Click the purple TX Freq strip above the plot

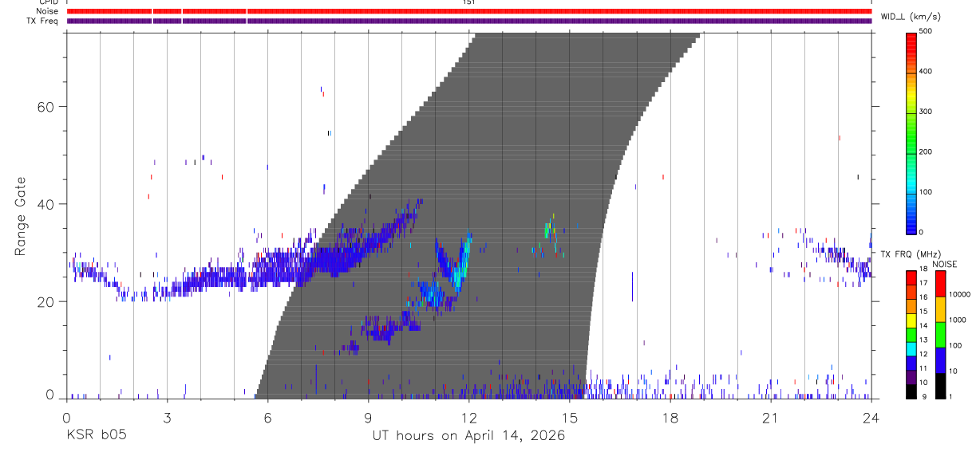468,21
